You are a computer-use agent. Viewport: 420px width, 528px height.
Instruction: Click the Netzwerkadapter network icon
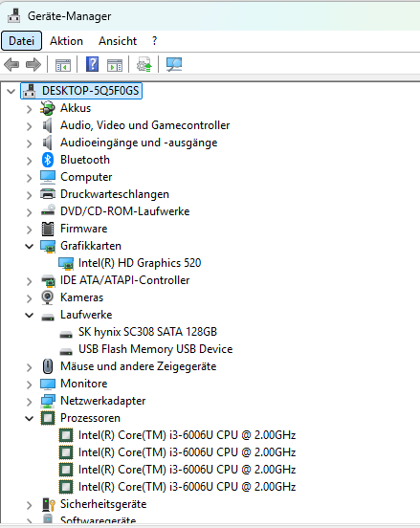48,401
